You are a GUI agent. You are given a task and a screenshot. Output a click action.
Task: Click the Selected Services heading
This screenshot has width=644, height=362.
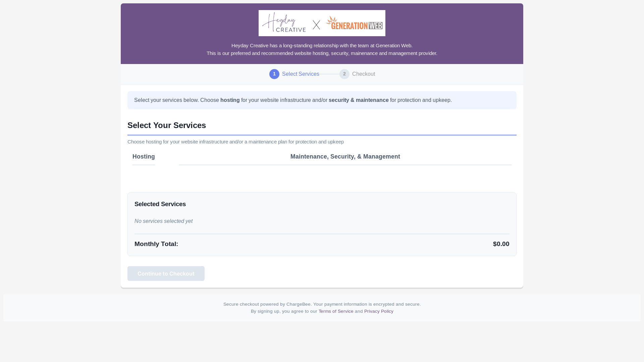tap(160, 204)
